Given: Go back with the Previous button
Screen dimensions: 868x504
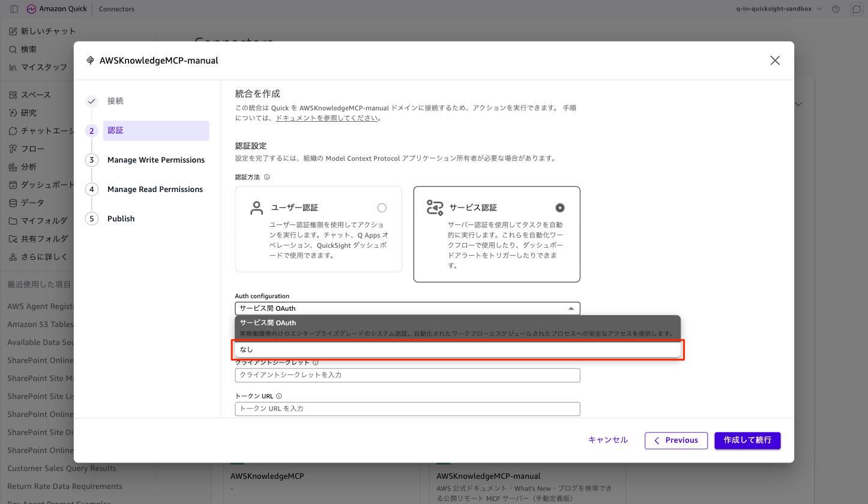Looking at the screenshot, I should point(676,440).
